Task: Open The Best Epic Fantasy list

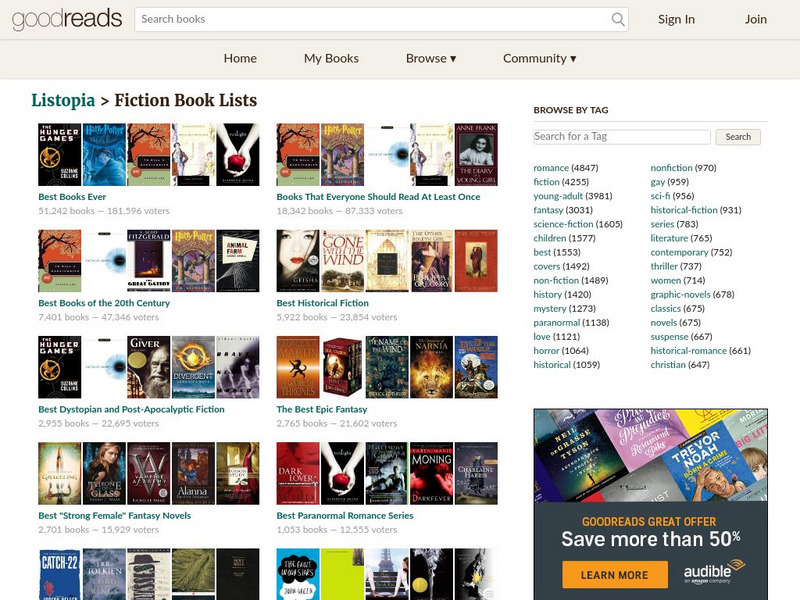Action: pyautogui.click(x=322, y=409)
